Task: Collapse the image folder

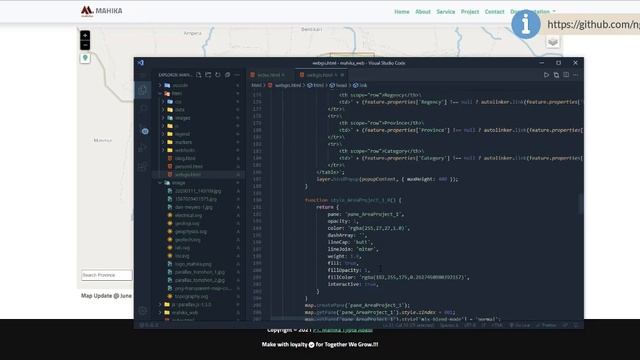Action: (x=178, y=183)
